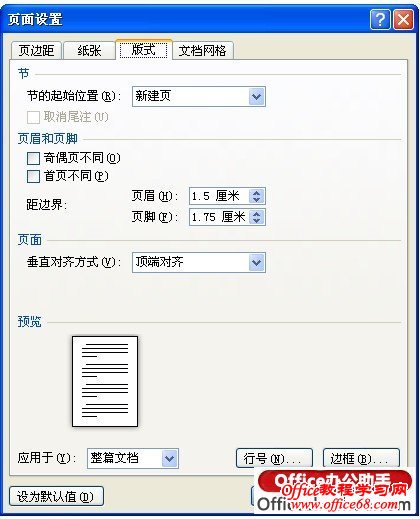Open the 节的起始位置 dropdown
Screen dimensions: 420x519
click(199, 97)
